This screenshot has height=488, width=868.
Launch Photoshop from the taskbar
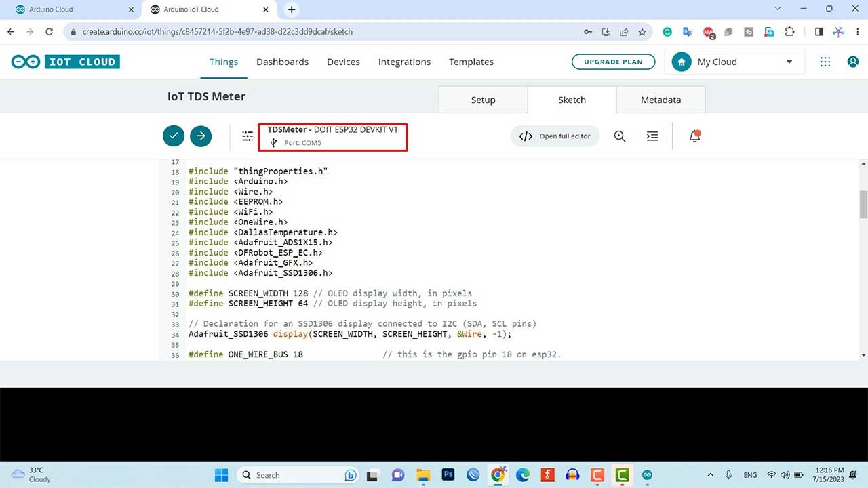click(448, 474)
